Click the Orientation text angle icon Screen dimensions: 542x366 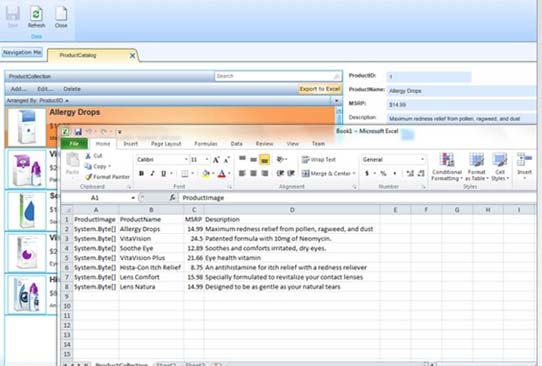coord(280,159)
